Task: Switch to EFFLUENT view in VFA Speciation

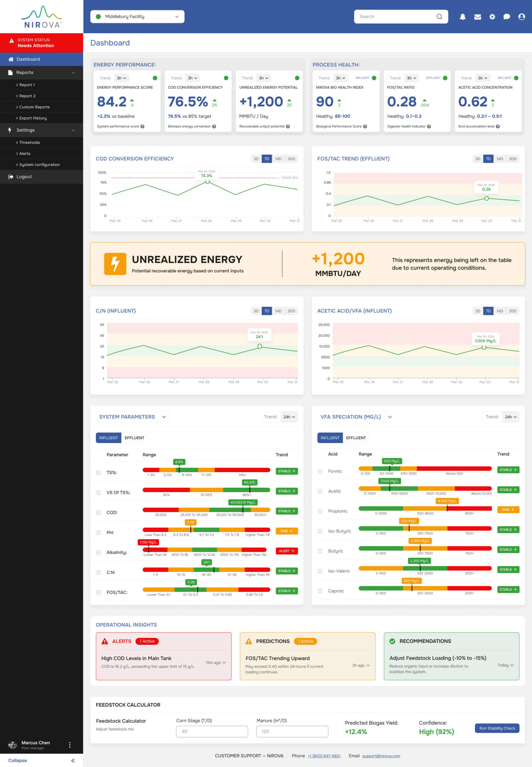Action: pyautogui.click(x=356, y=438)
